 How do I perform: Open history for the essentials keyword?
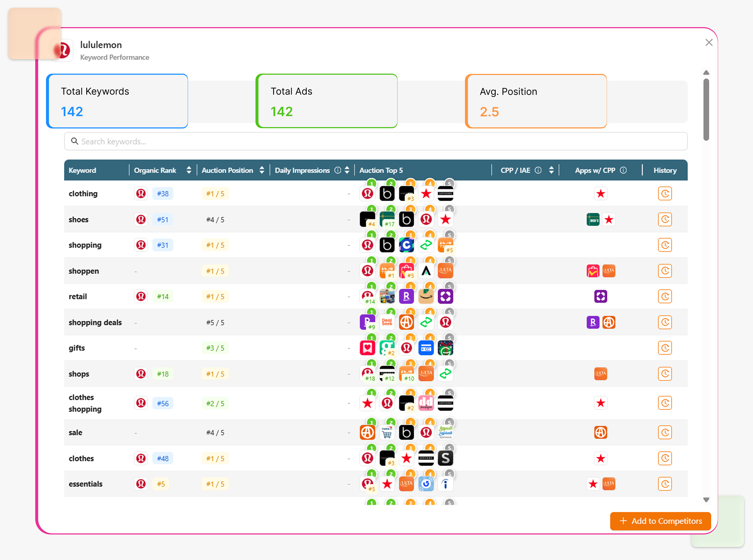[665, 484]
